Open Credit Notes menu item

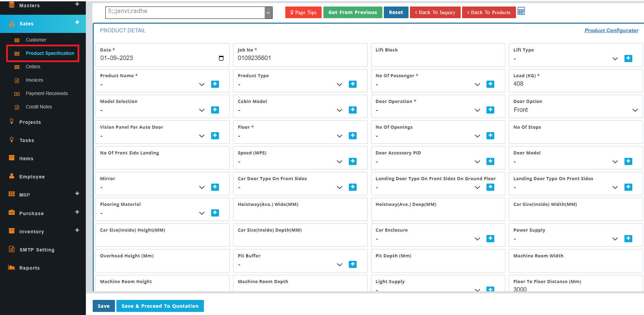click(x=39, y=107)
